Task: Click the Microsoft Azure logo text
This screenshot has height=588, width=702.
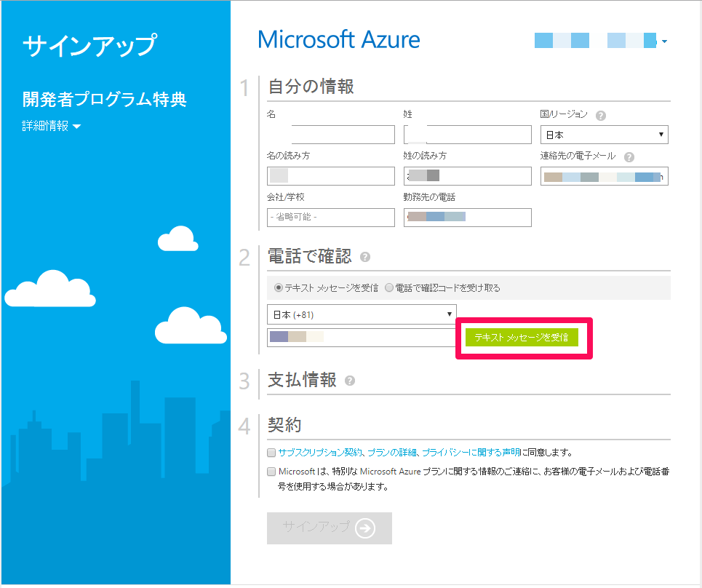Action: [x=339, y=39]
